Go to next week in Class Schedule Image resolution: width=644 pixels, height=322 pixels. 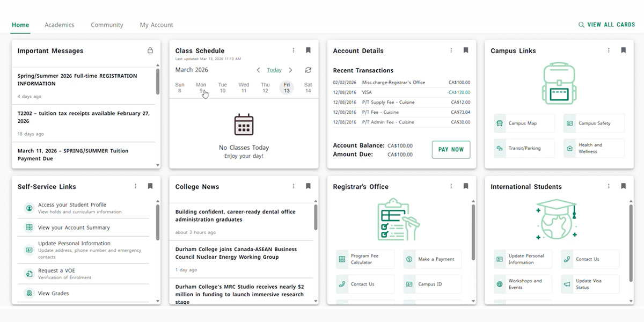[x=291, y=70]
